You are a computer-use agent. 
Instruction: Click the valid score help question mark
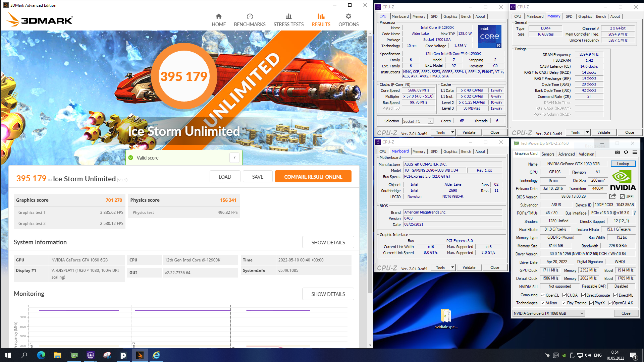pos(234,158)
